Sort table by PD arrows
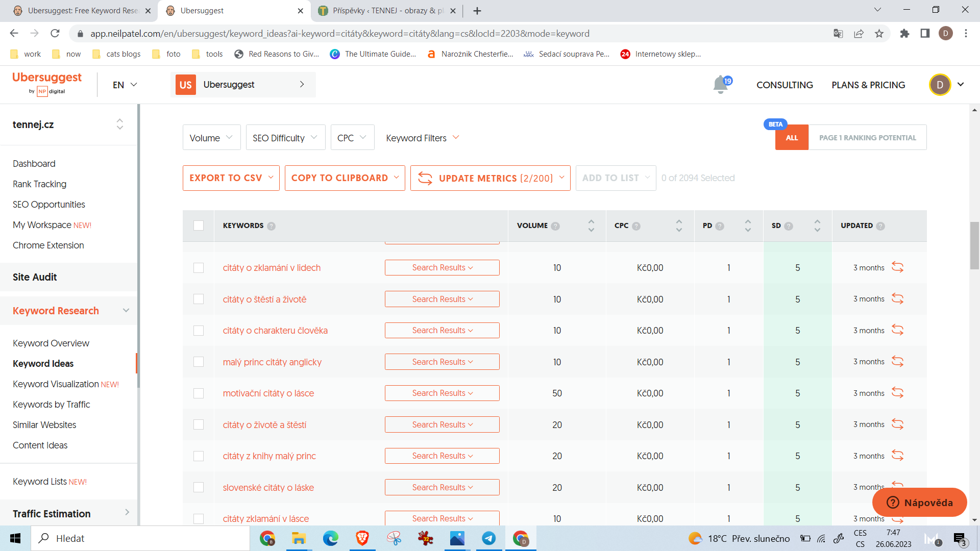The width and height of the screenshot is (980, 551). [x=748, y=226]
